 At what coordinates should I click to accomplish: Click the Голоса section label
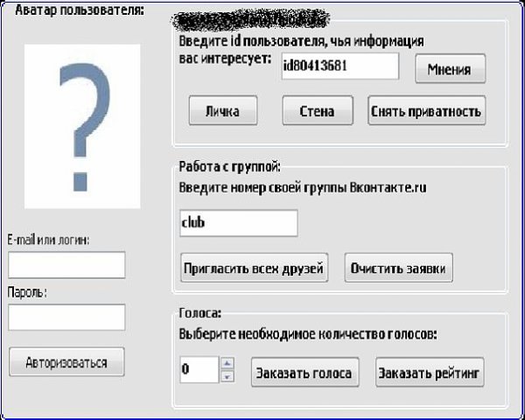[x=200, y=311]
